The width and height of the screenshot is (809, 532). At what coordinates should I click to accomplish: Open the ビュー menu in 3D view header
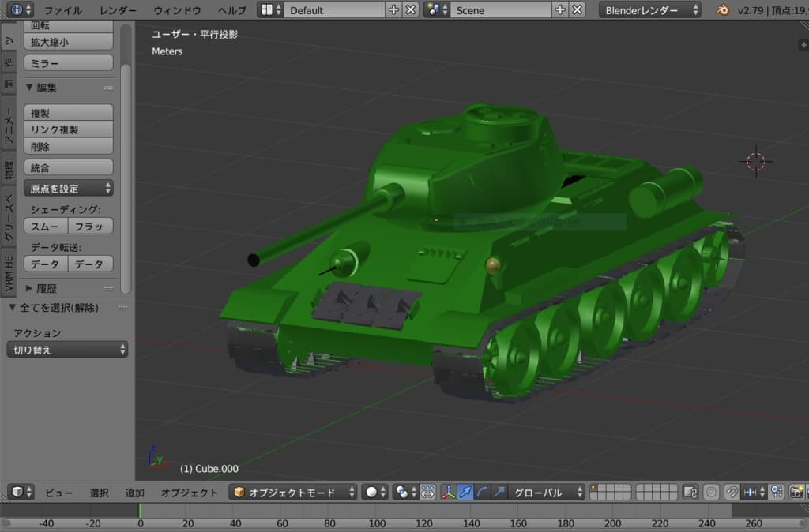(x=58, y=493)
